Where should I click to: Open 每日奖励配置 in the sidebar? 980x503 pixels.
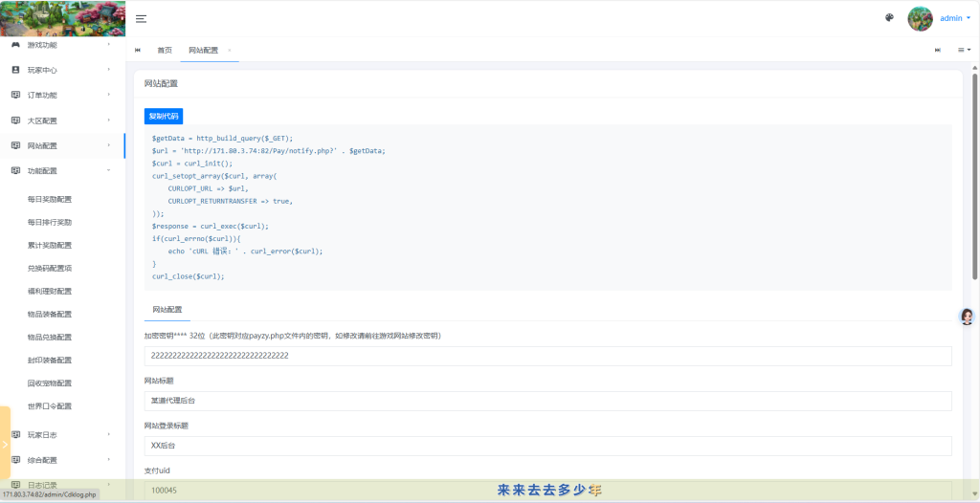[x=50, y=199]
